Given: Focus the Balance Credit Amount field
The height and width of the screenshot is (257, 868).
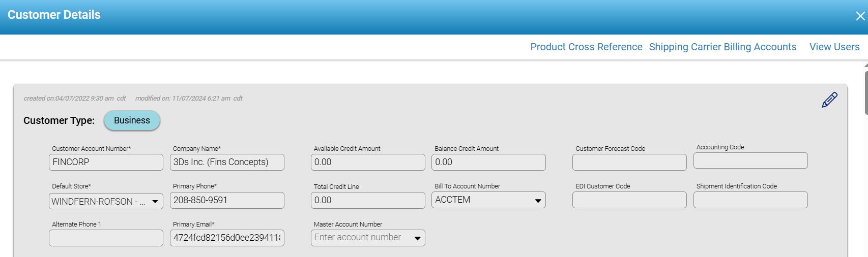Looking at the screenshot, I should [488, 162].
